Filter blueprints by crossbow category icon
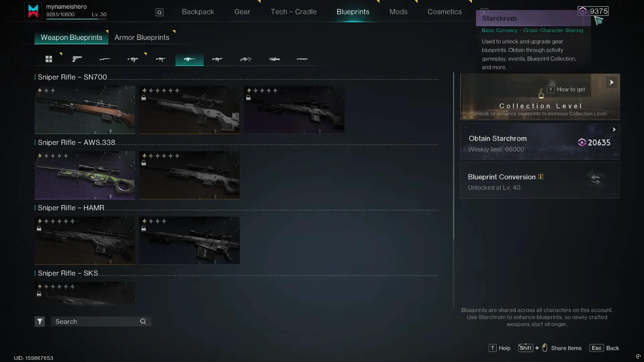The width and height of the screenshot is (644, 362). [x=246, y=59]
